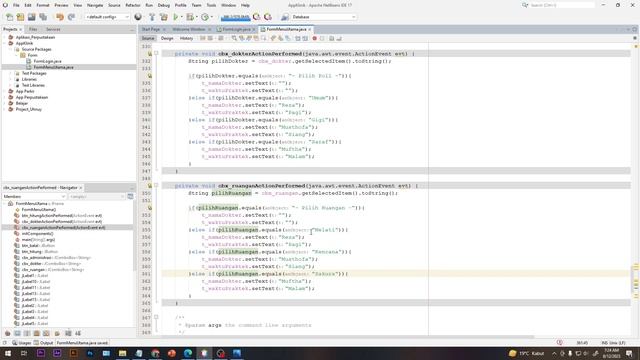
Task: Switch to the Files tab
Action: point(33,29)
